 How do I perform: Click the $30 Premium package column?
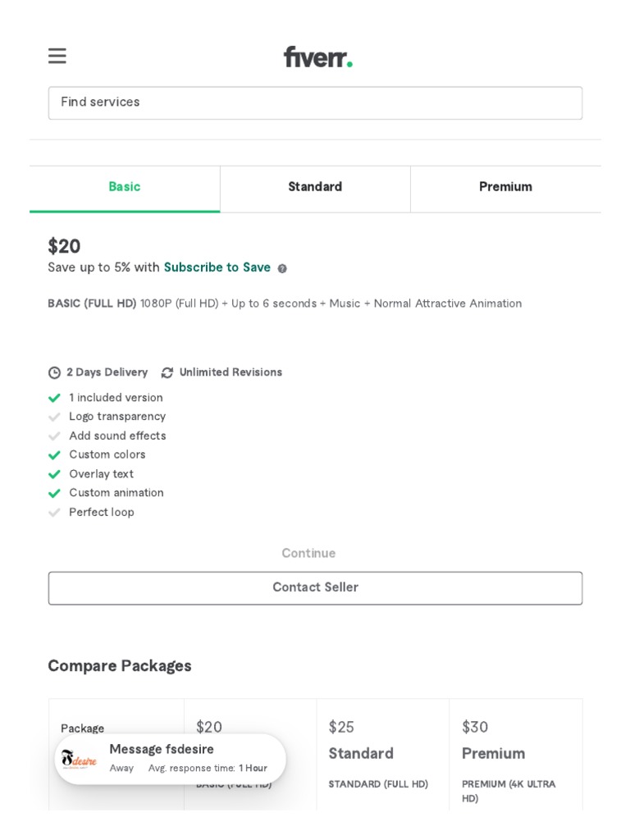click(x=515, y=741)
